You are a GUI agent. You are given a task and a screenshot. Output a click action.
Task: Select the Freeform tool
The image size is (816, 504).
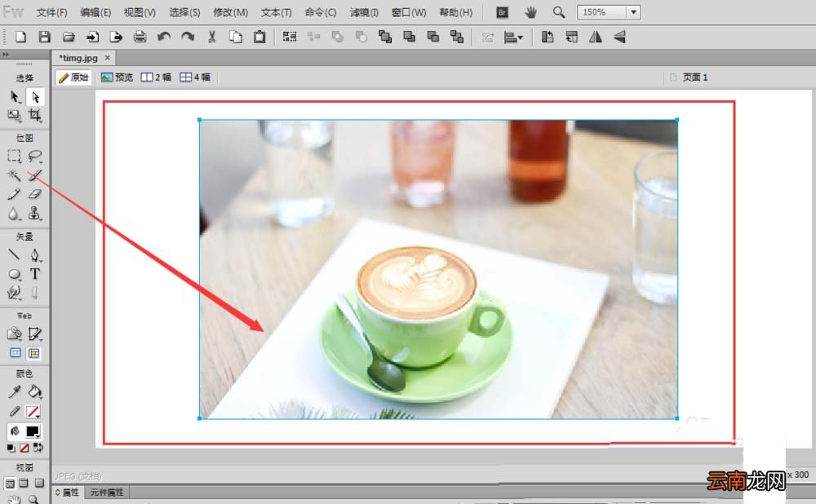[x=15, y=293]
